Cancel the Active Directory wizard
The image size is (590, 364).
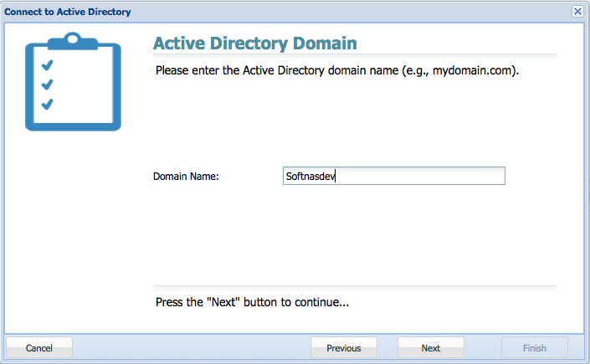click(39, 348)
